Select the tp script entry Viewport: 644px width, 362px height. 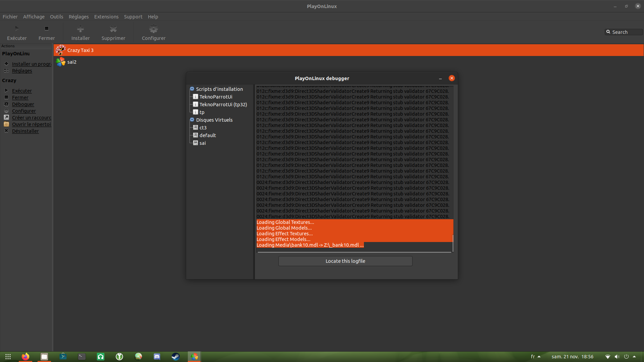202,112
